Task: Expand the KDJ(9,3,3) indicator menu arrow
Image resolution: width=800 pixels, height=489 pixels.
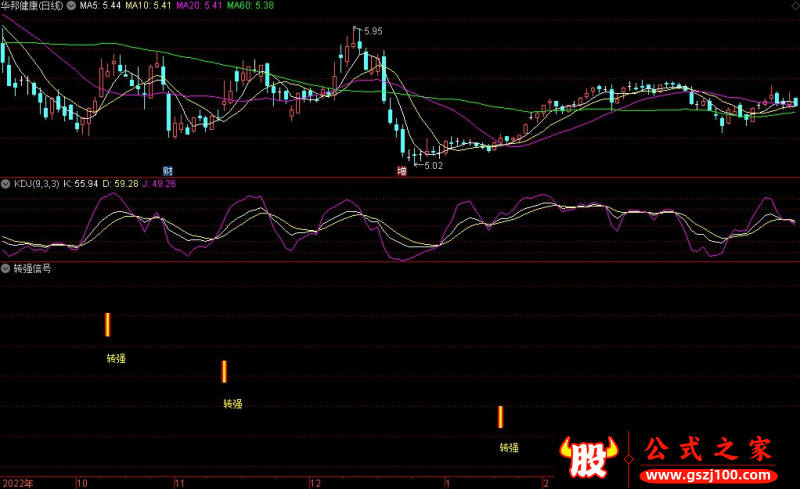Action: (6, 184)
